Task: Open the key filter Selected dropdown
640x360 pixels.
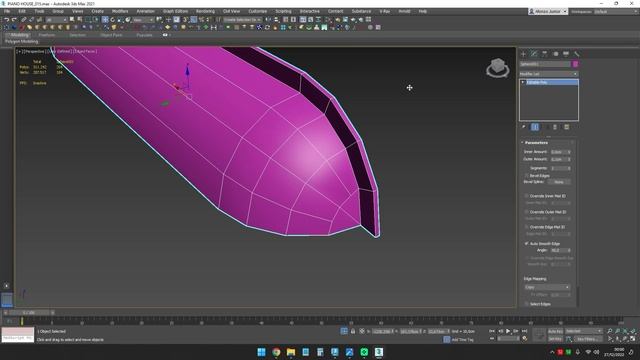Action: 584,331
